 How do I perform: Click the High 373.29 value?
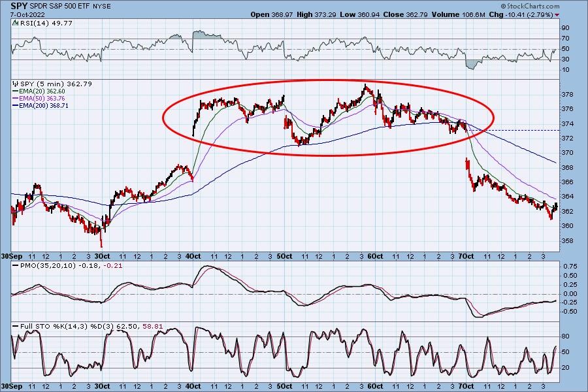click(317, 14)
